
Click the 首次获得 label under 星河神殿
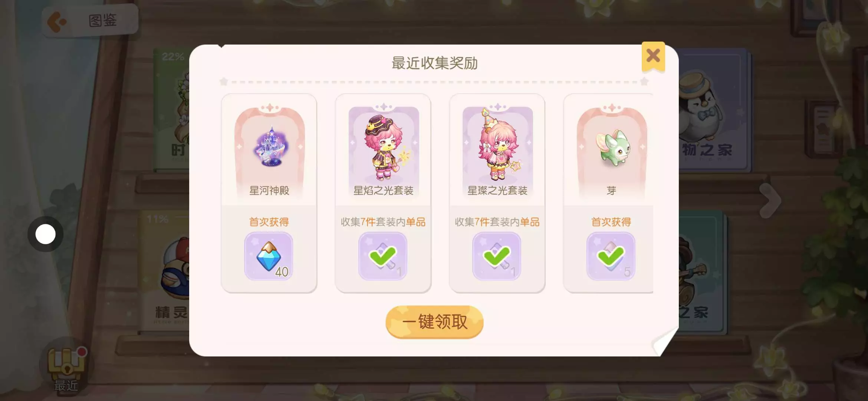269,222
